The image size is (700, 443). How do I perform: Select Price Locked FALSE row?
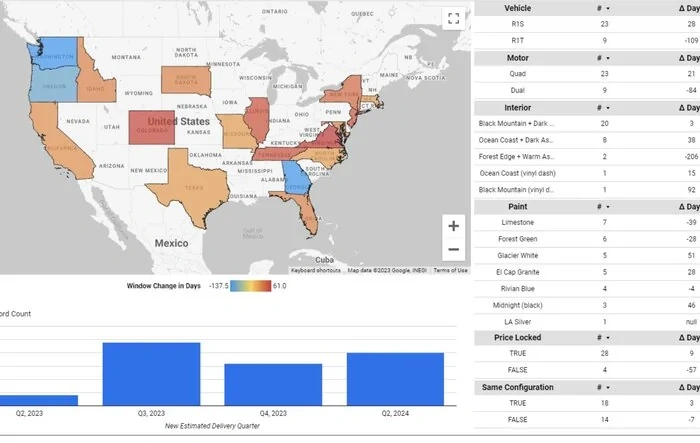tap(587, 370)
